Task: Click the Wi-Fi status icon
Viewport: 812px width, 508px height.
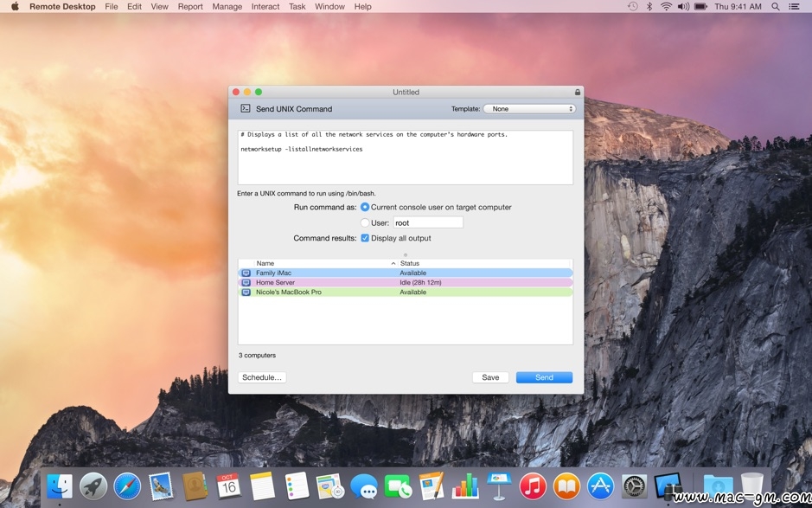Action: tap(666, 6)
